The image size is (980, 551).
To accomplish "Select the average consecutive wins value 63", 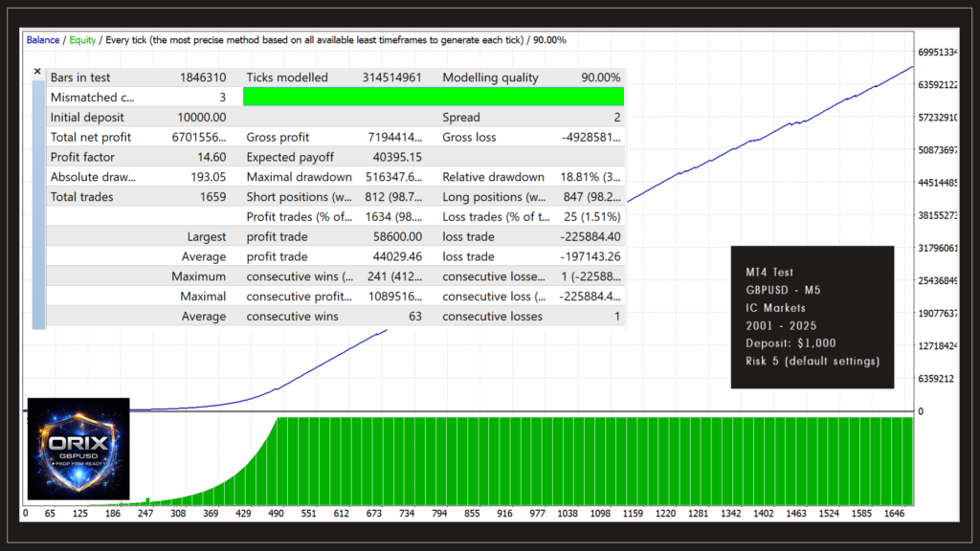I will click(x=415, y=317).
